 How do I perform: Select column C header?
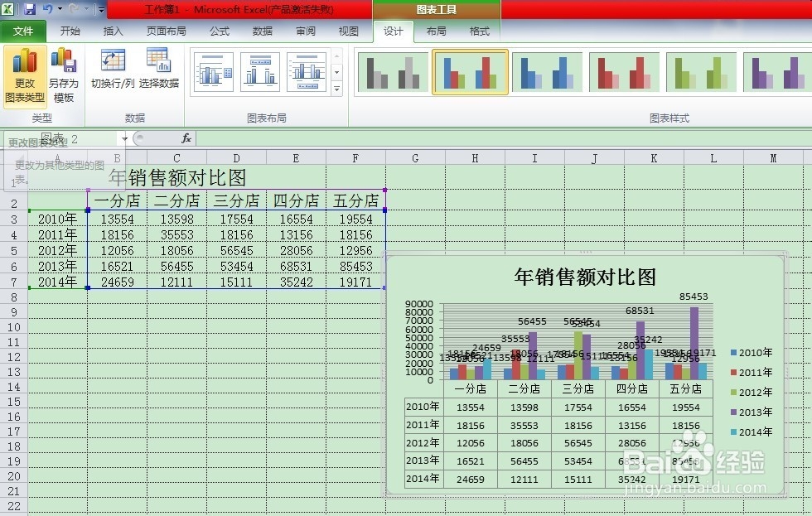[176, 158]
